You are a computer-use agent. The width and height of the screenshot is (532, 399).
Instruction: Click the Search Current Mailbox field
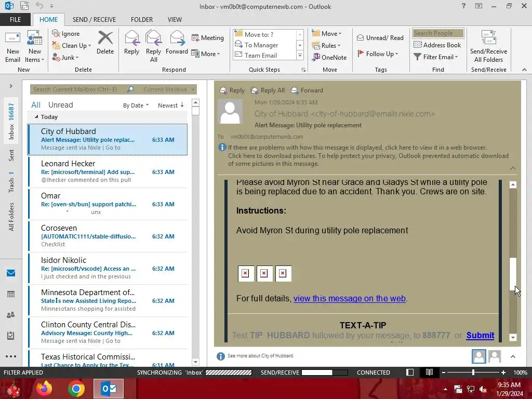click(x=79, y=89)
